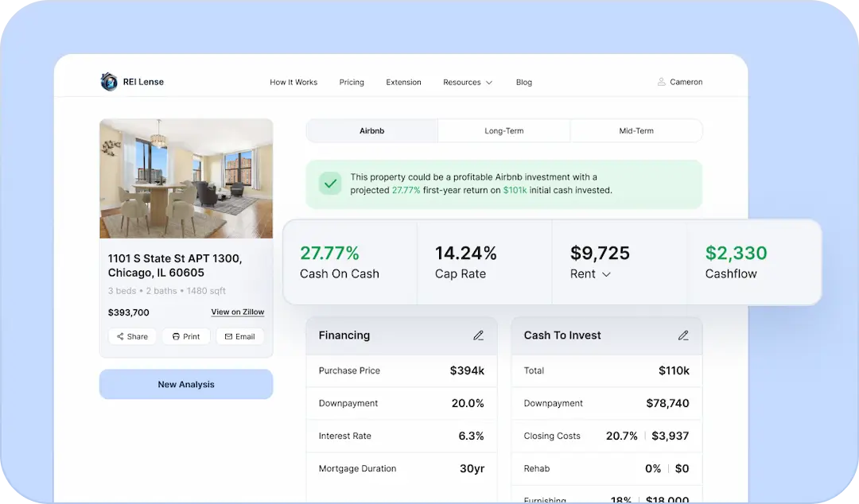This screenshot has width=859, height=504.
Task: Click the edit pencil in Cash To Invest
Action: [683, 335]
